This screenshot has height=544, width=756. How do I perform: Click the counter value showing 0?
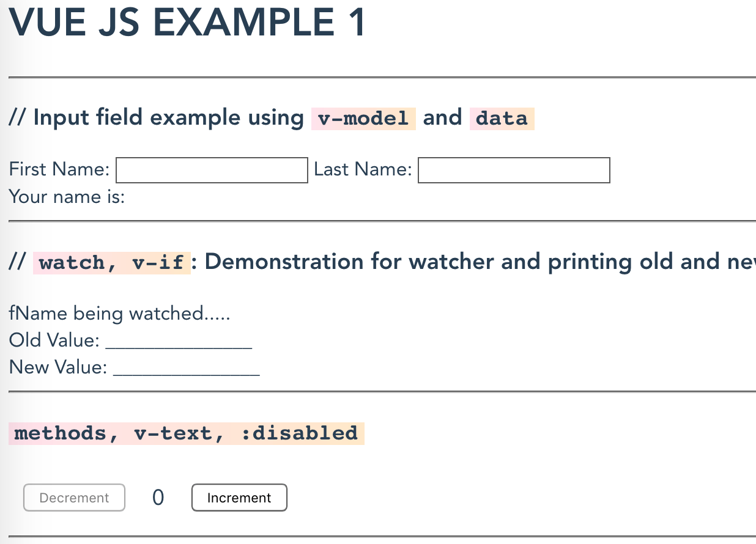(158, 497)
